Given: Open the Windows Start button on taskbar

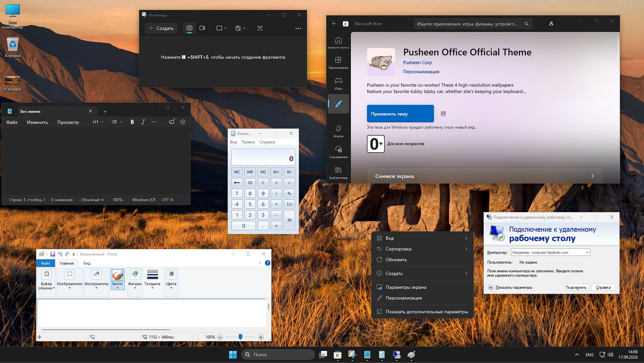Looking at the screenshot, I should click(233, 355).
